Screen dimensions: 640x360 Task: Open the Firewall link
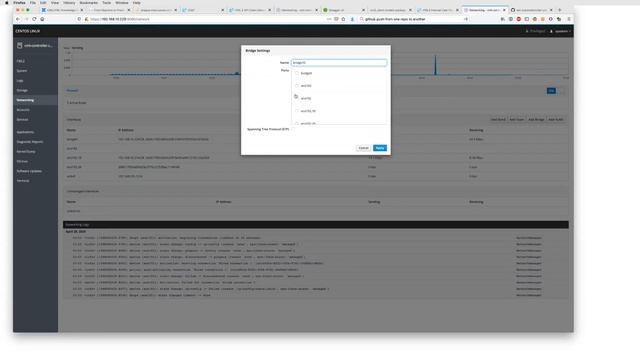[72, 91]
